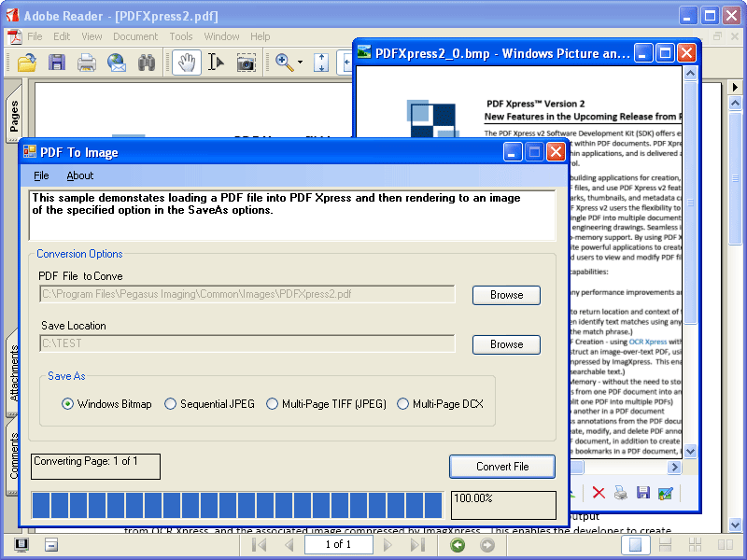
Task: Open the File menu in PDF To Image
Action: pos(41,175)
